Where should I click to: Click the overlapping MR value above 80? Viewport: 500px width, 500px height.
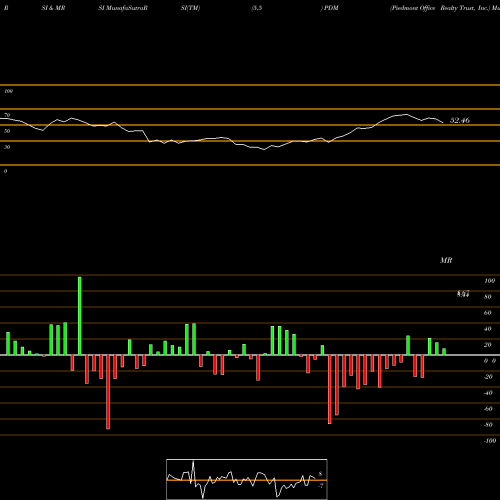(x=463, y=294)
